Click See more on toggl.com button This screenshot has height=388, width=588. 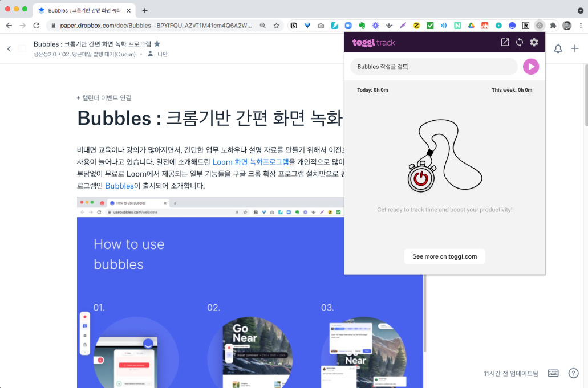tap(444, 256)
